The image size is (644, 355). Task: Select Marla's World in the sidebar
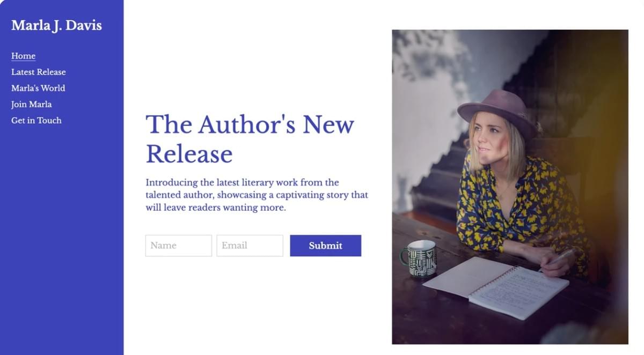point(38,88)
